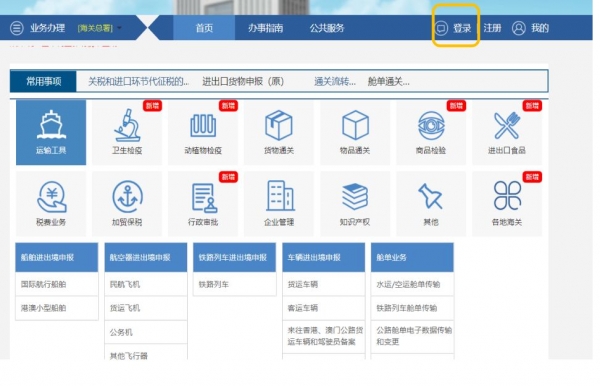Open the 公共服务 tab
Viewport: 600px width, 386px height.
(x=327, y=28)
